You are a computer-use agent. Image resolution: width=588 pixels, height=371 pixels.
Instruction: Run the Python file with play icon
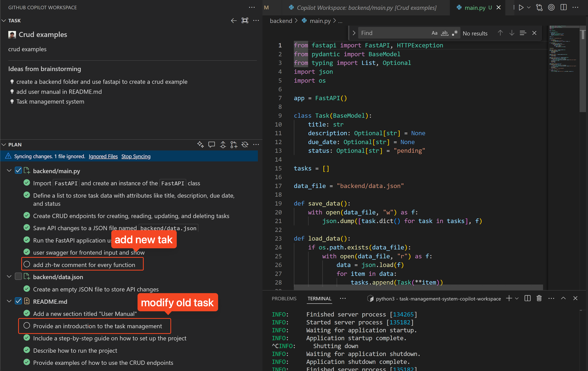521,8
